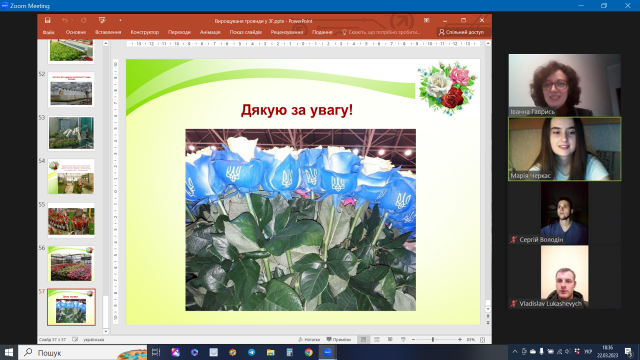Select slide 53 thumbnail
The image size is (640, 360).
(x=71, y=133)
